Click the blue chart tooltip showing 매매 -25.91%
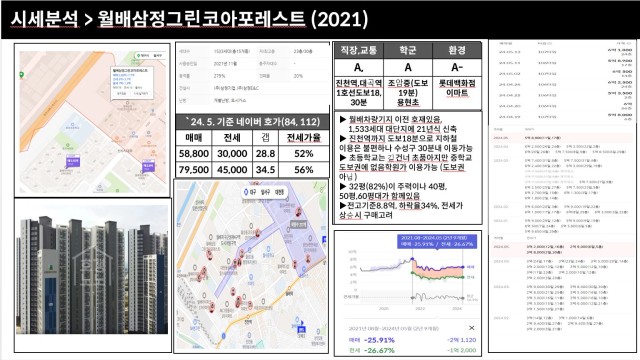 (x=437, y=241)
